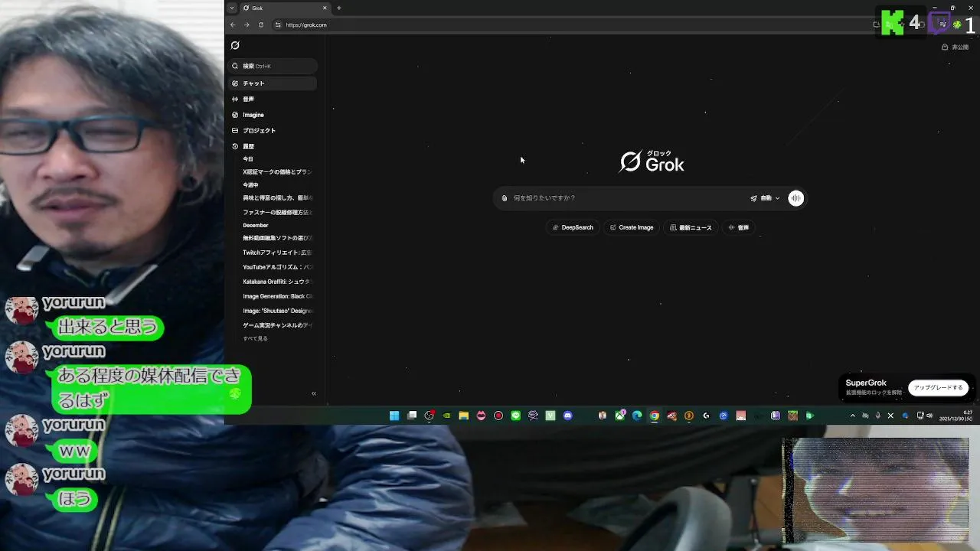Open the volume control in system tray
Image resolution: width=980 pixels, height=551 pixels.
click(x=930, y=416)
